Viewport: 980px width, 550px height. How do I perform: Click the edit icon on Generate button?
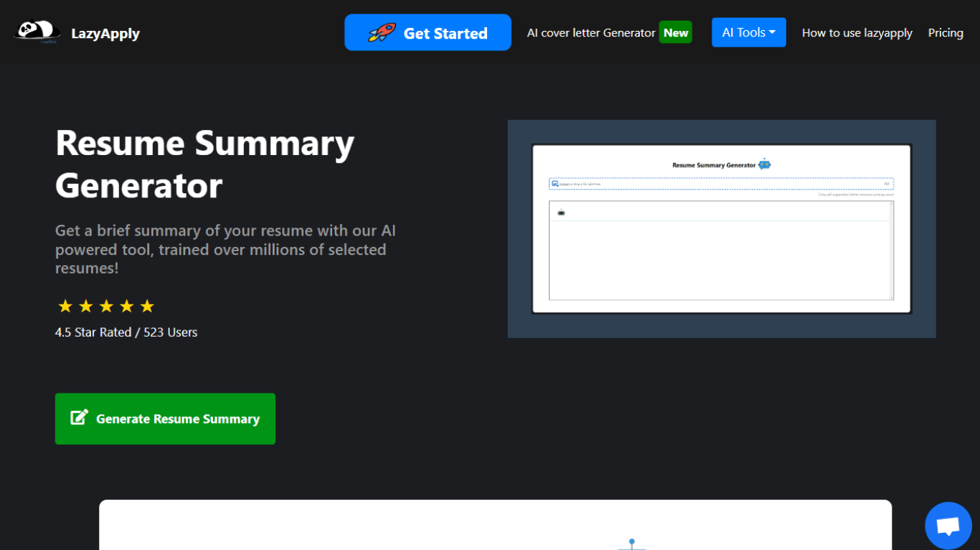(79, 417)
